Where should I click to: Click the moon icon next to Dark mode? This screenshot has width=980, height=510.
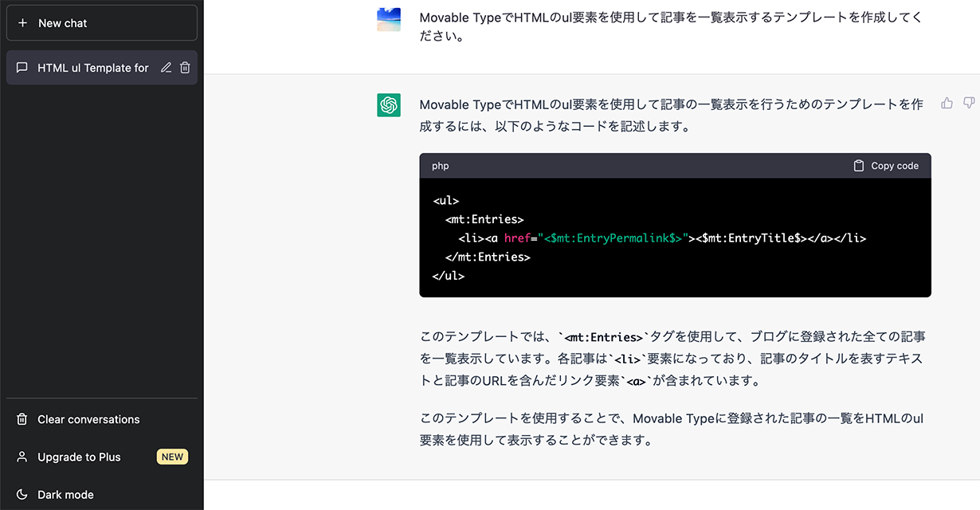click(x=22, y=494)
